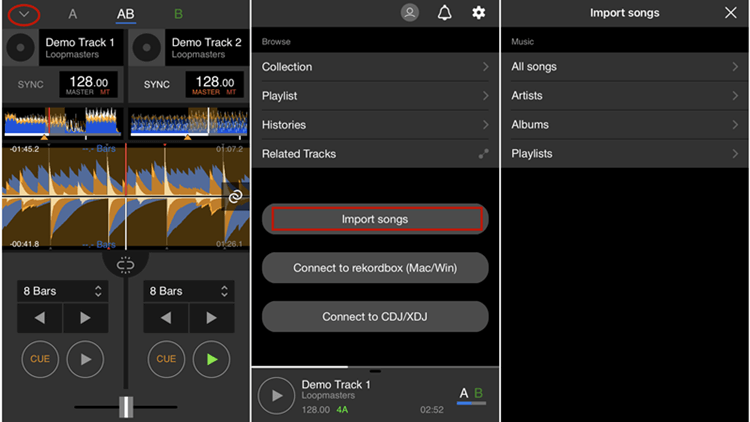This screenshot has height=422, width=750.
Task: Open the left deck 8 Bars dropdown
Action: pos(62,291)
